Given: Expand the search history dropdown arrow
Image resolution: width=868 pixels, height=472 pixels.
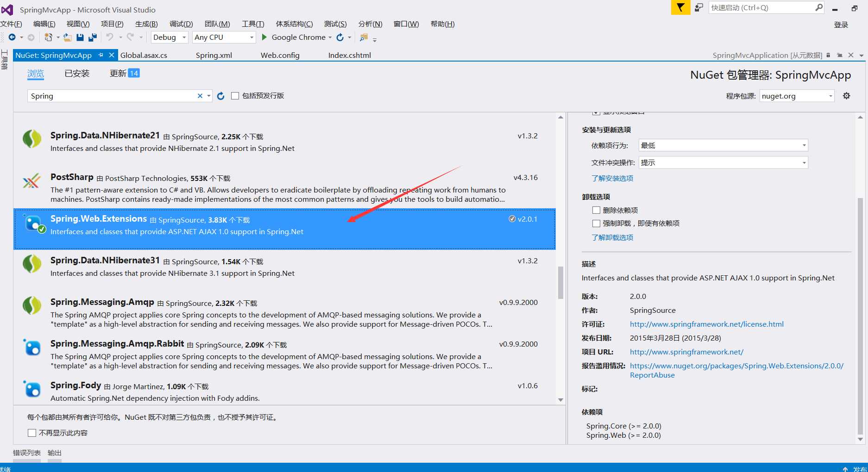Looking at the screenshot, I should point(209,96).
